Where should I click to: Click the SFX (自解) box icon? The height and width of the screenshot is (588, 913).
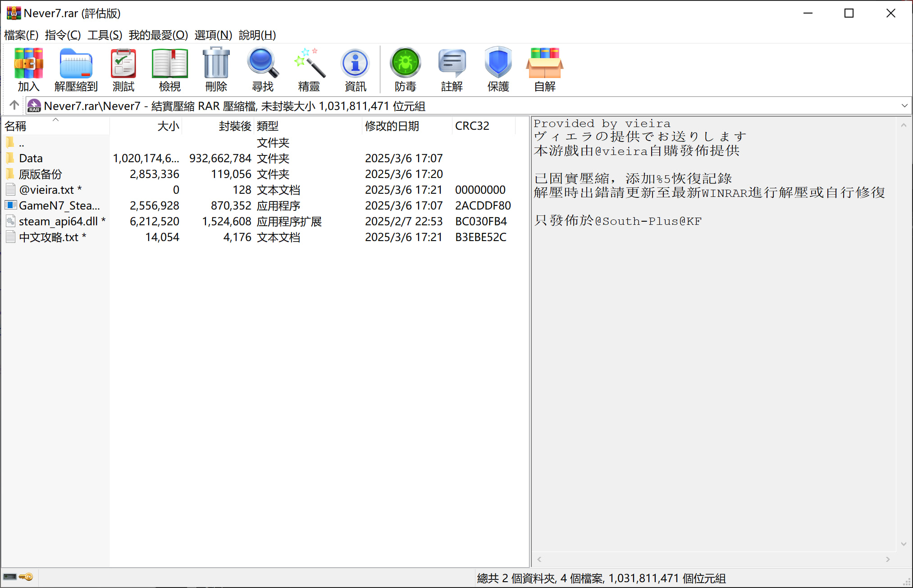[544, 69]
